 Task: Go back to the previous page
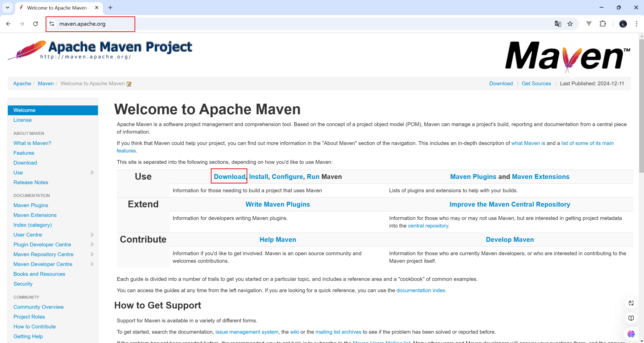8,24
